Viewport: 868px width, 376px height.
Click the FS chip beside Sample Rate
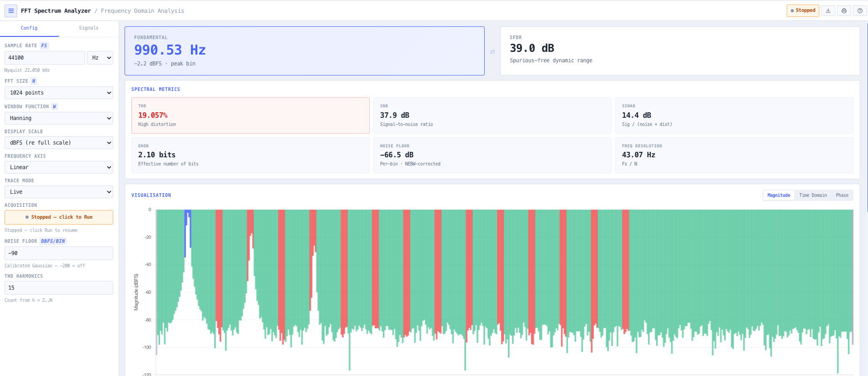(44, 46)
